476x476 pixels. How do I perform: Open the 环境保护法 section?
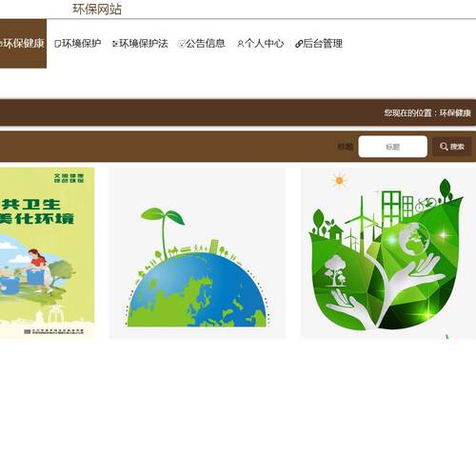coord(140,44)
